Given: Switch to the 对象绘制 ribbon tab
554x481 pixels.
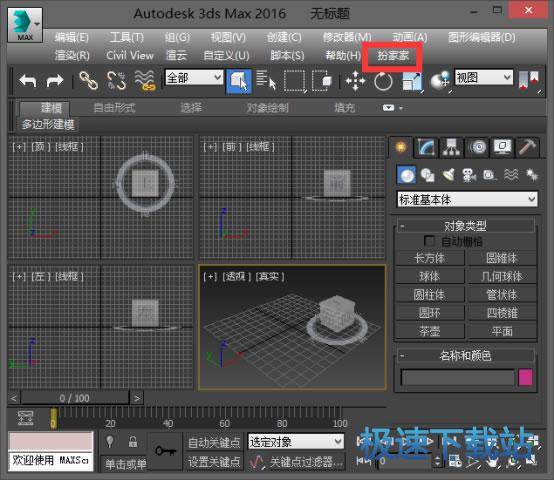Looking at the screenshot, I should click(x=267, y=108).
